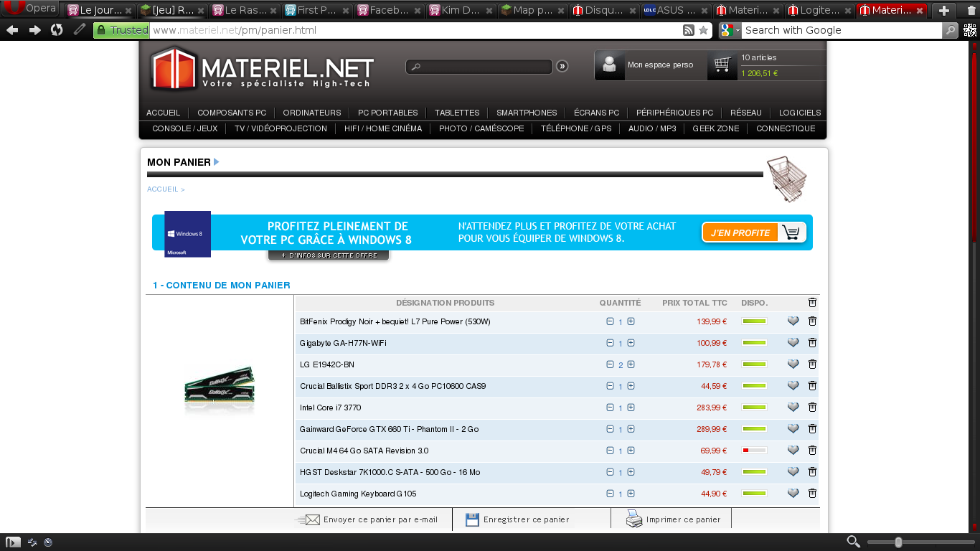980x551 pixels.
Task: Open PC PORTABLES category
Action: (x=388, y=113)
